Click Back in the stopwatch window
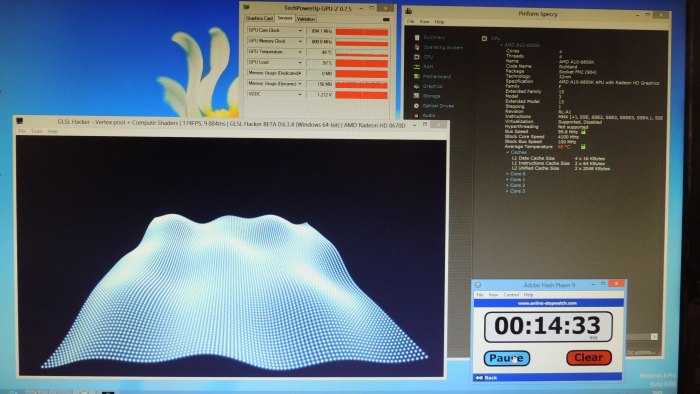 [x=487, y=378]
